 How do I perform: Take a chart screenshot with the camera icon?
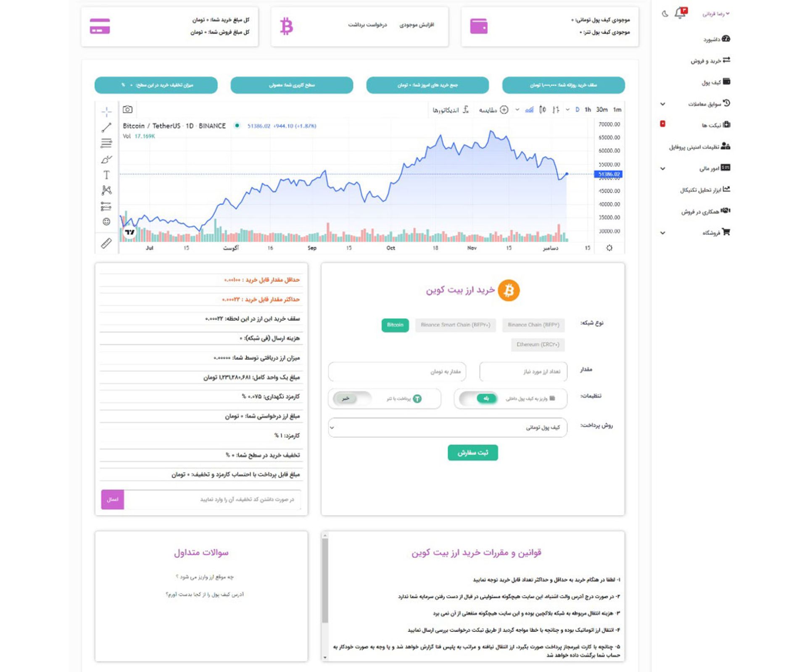coord(128,109)
